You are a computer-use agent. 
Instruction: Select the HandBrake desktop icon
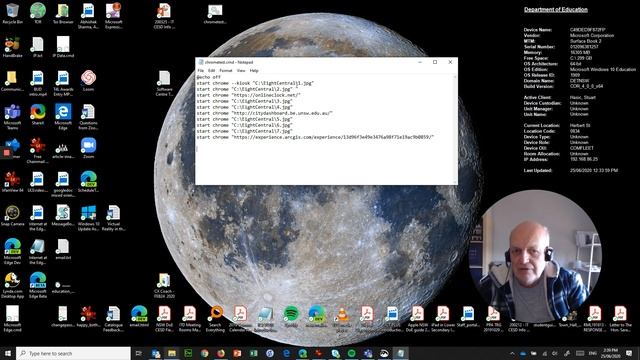click(x=12, y=47)
